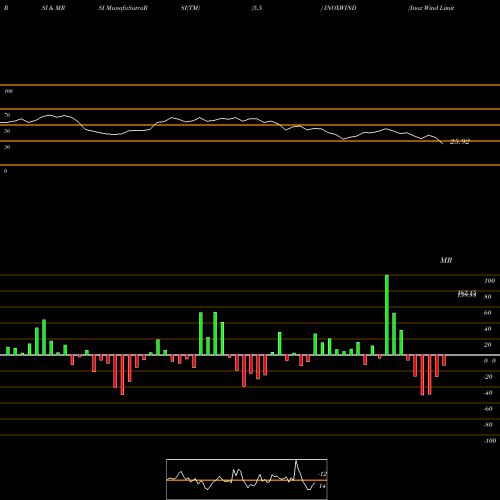The image size is (500, 500).
Task: Click the RSI axis label 70
Action: pos(7,115)
